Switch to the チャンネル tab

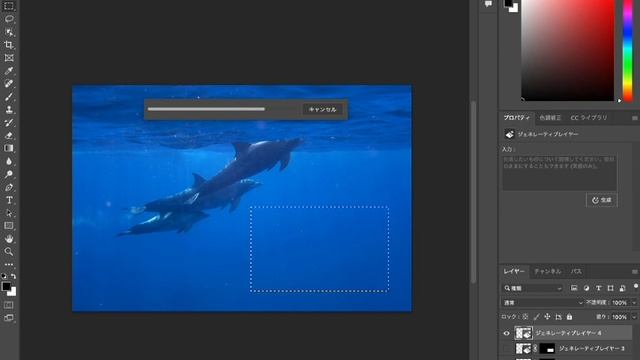(548, 271)
